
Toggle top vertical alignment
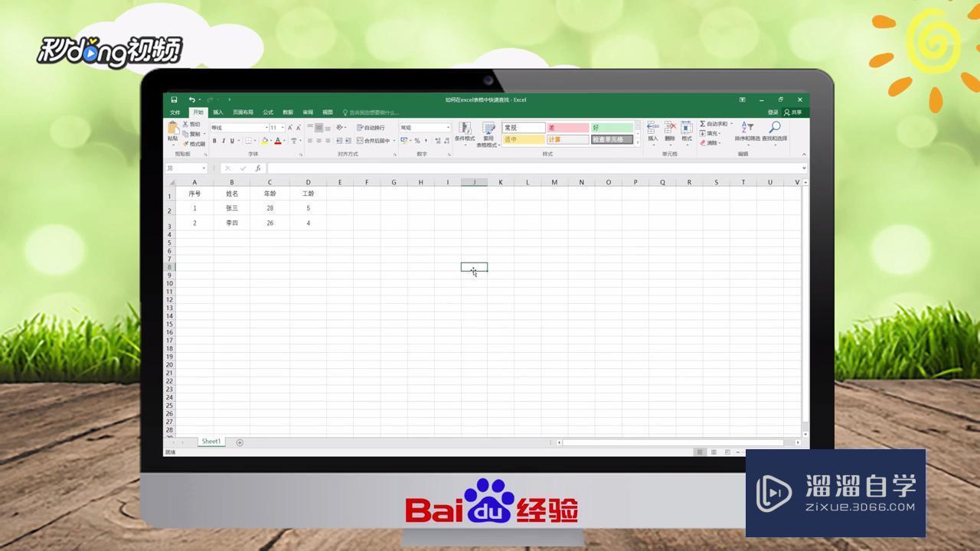310,128
